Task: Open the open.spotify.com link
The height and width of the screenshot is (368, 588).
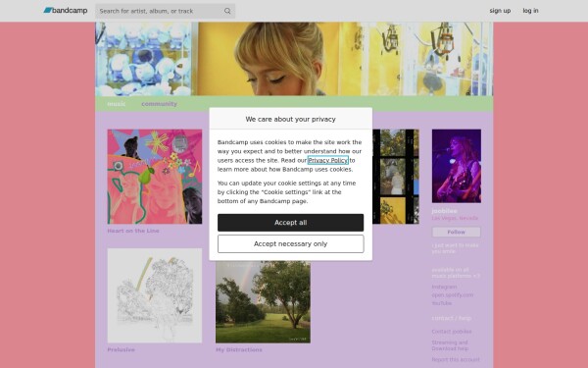Action: pos(452,295)
